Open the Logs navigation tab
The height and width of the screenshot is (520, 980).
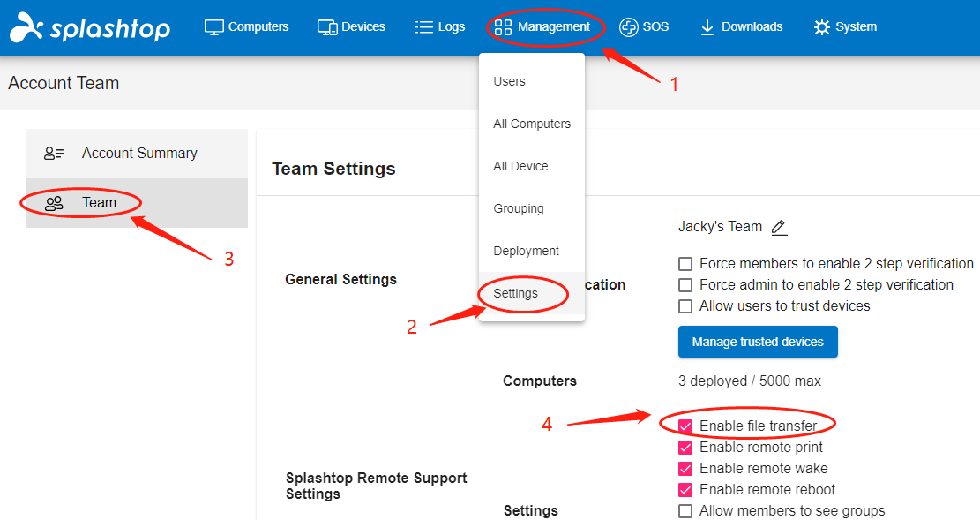tap(440, 27)
